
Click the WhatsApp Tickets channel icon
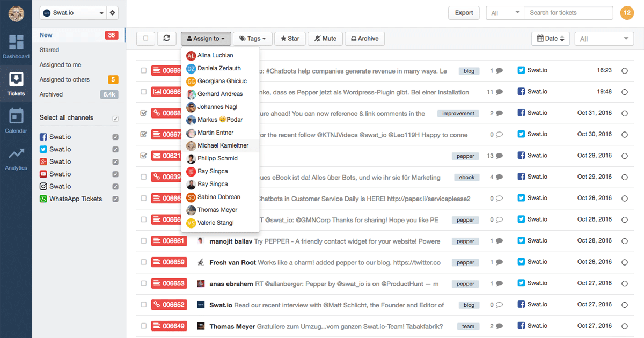pos(43,199)
